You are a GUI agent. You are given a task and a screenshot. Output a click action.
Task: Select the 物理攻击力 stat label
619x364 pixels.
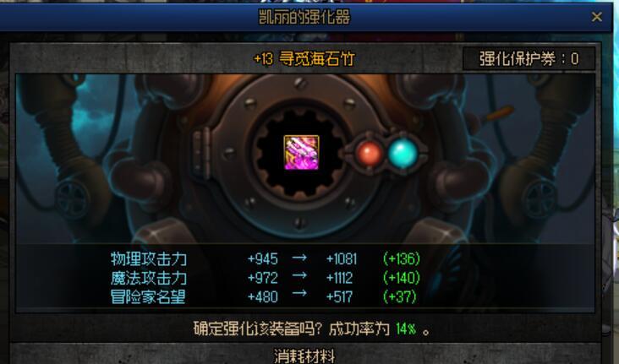[x=149, y=259]
